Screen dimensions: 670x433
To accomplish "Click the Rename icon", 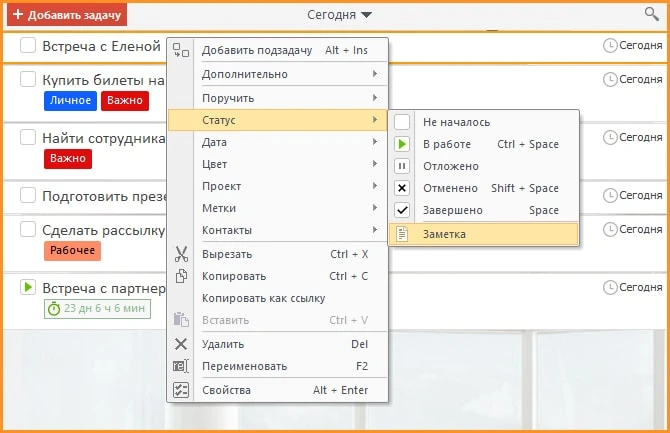I will coord(181,366).
